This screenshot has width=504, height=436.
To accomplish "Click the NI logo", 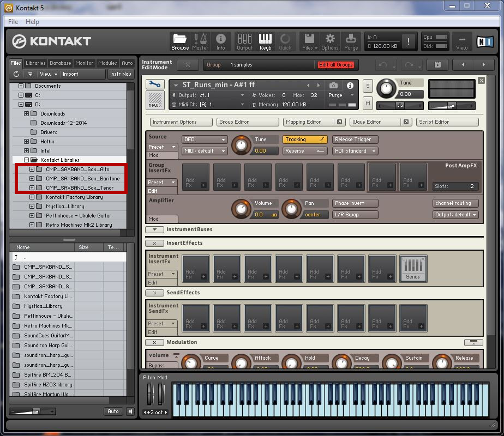I will (485, 42).
